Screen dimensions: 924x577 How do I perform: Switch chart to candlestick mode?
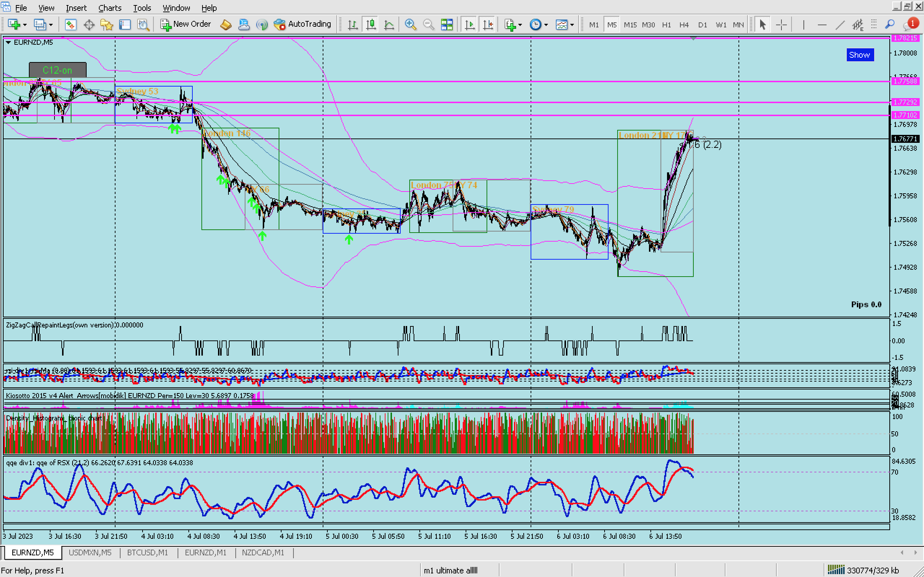[x=371, y=25]
